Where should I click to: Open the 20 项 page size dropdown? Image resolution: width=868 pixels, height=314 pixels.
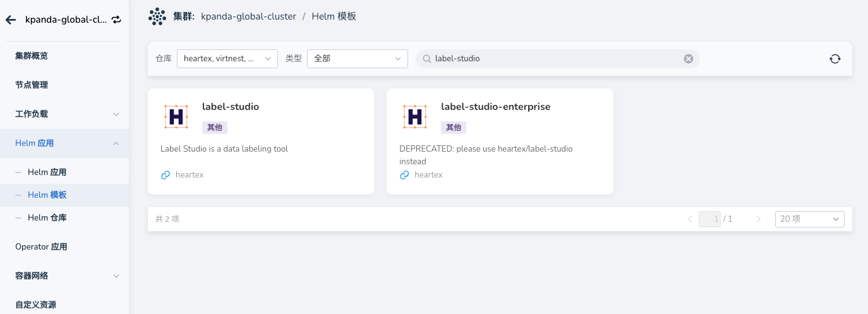tap(809, 219)
